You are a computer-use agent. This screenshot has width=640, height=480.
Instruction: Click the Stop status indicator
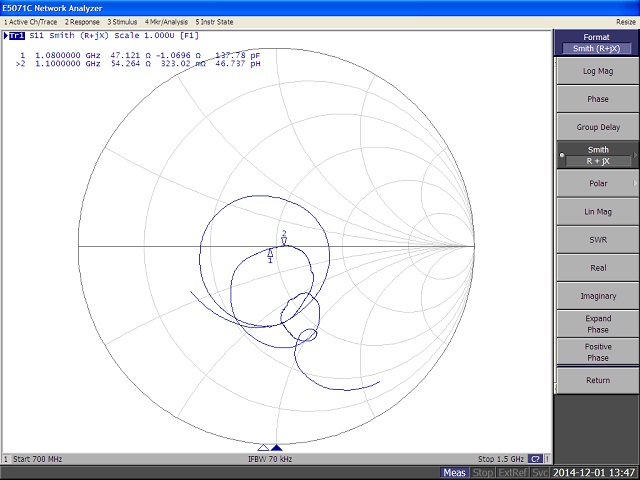[482, 473]
